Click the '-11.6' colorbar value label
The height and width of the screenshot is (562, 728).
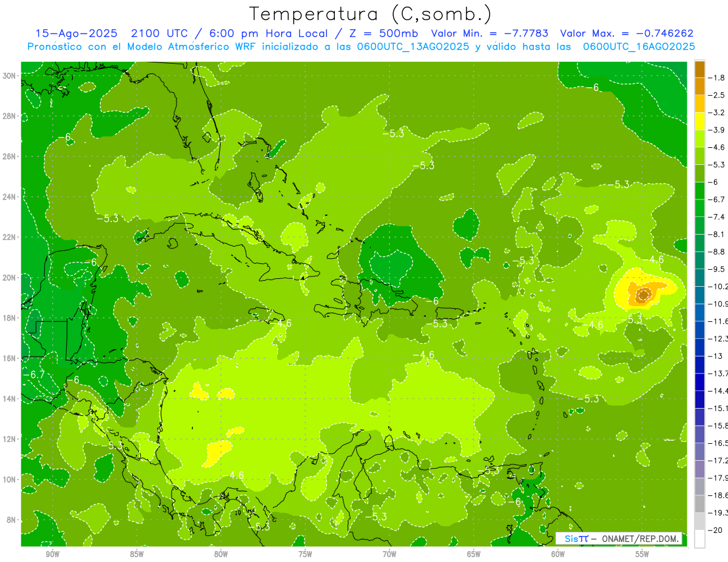tap(718, 321)
